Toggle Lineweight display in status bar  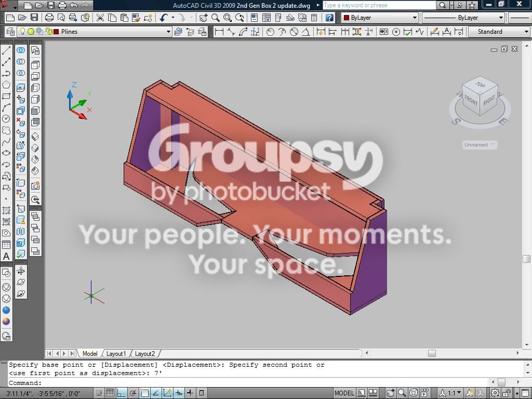coord(190,393)
